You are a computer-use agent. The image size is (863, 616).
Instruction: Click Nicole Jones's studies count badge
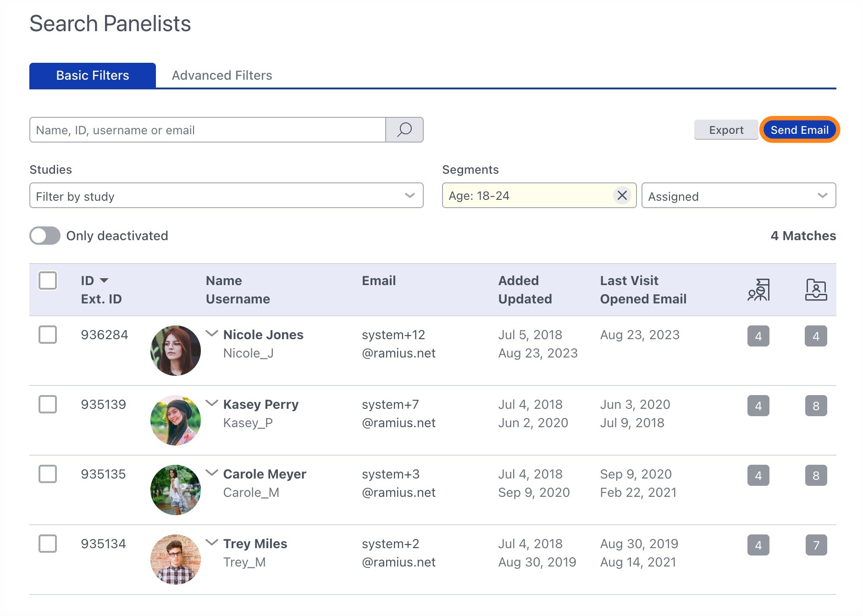click(x=758, y=336)
